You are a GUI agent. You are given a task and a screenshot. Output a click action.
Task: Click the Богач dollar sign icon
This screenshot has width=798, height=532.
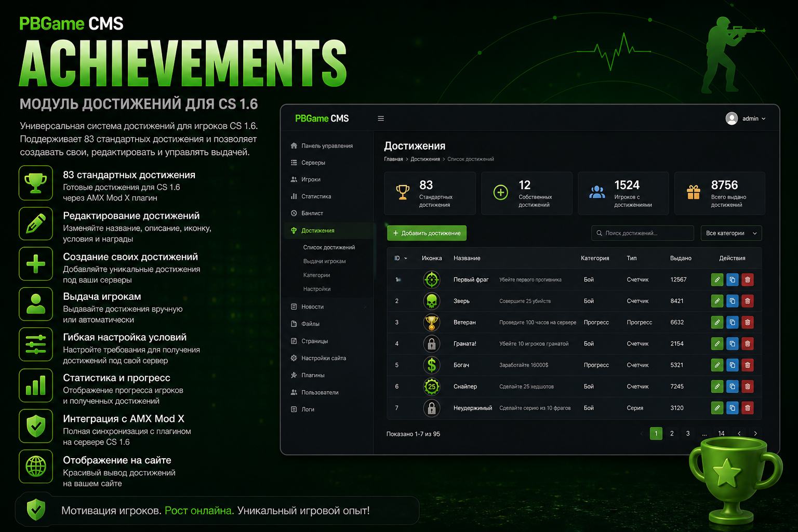coord(431,365)
